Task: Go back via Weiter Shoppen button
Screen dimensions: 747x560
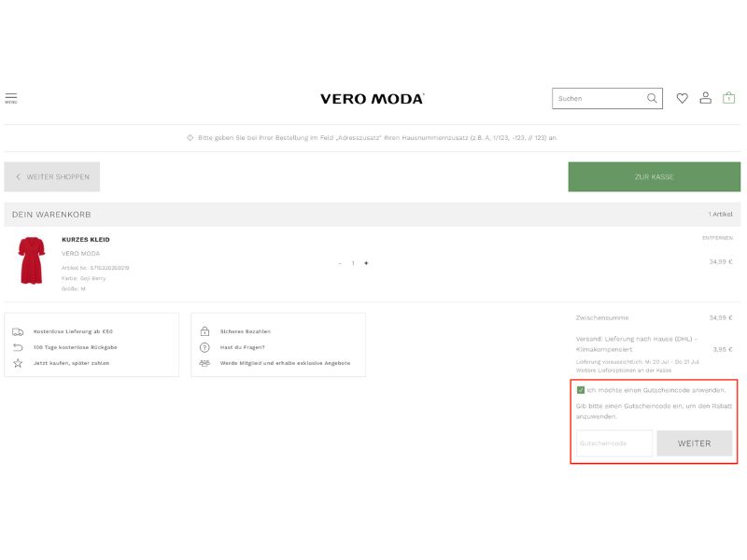Action: [52, 176]
